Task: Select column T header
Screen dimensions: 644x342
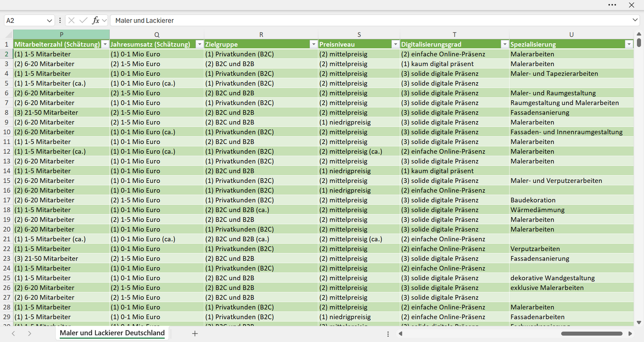Action: pyautogui.click(x=455, y=34)
